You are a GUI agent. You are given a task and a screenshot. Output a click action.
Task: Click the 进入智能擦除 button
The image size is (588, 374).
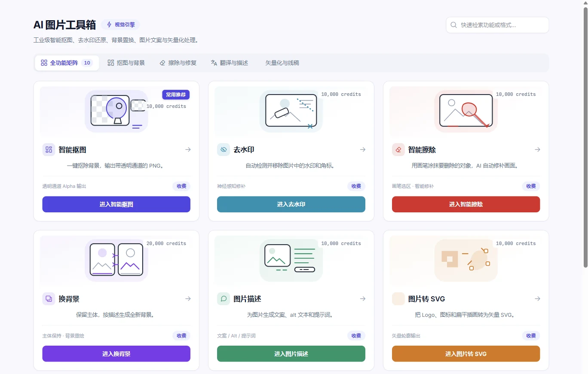pyautogui.click(x=466, y=204)
